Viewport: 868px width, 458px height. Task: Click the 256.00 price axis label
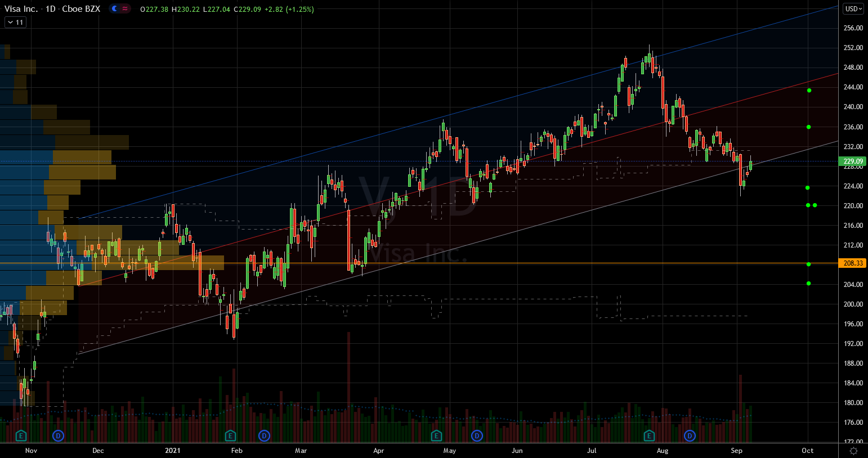point(853,28)
